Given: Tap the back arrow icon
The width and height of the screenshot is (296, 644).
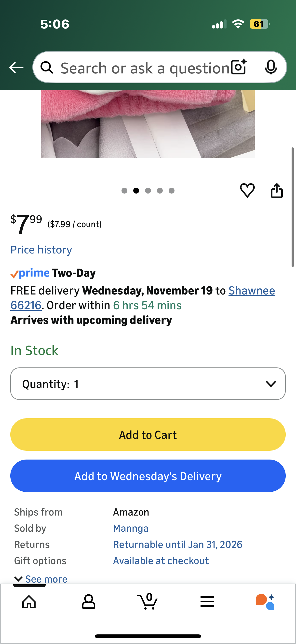Looking at the screenshot, I should (16, 68).
